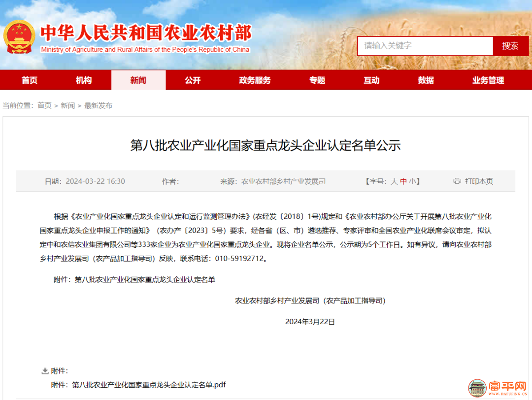Go to 最新发布 in the breadcrumb
Viewport: 532px width, 400px height.
point(98,105)
